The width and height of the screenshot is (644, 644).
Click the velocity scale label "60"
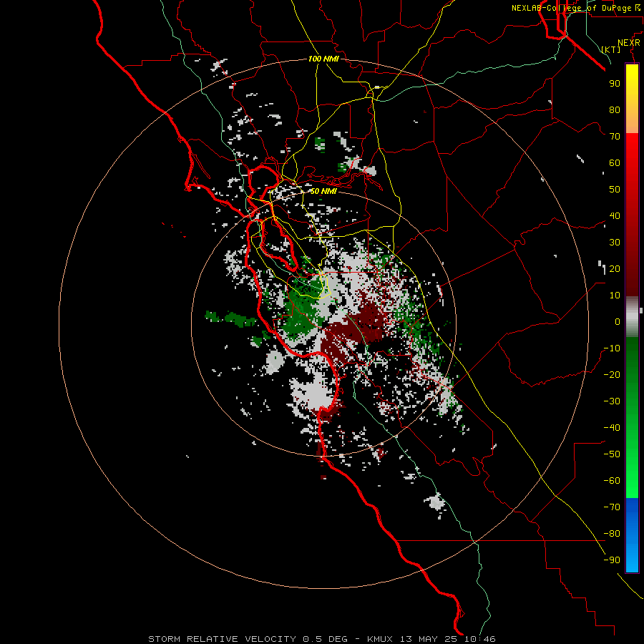tap(615, 163)
